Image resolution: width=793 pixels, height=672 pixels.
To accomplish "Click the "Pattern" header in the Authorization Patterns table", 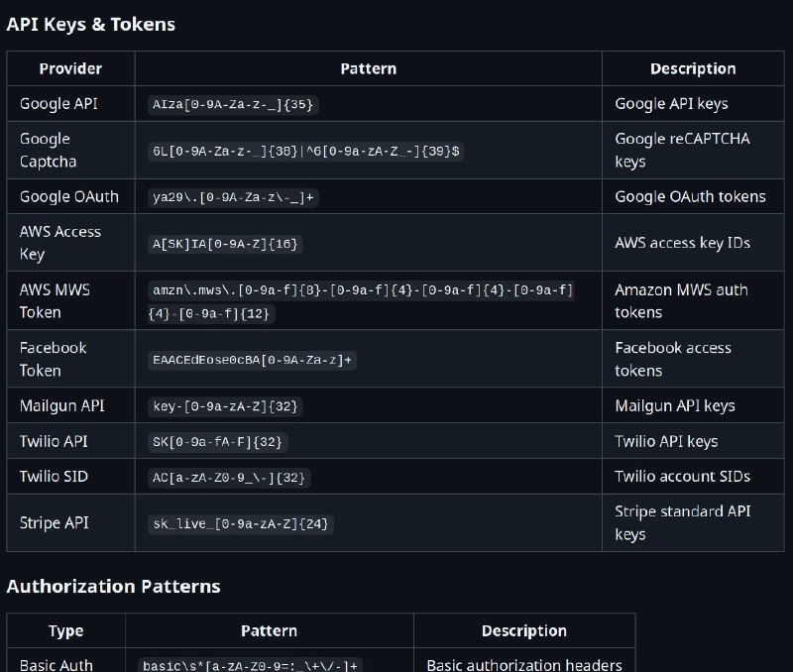I will click(269, 631).
